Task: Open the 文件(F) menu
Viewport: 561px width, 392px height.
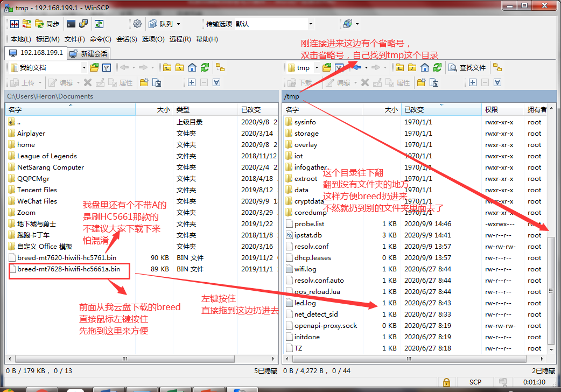Action: pos(74,39)
